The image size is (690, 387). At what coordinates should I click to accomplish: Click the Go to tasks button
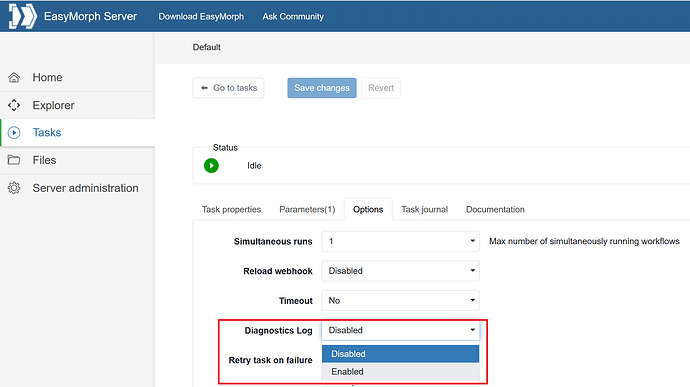pos(228,88)
